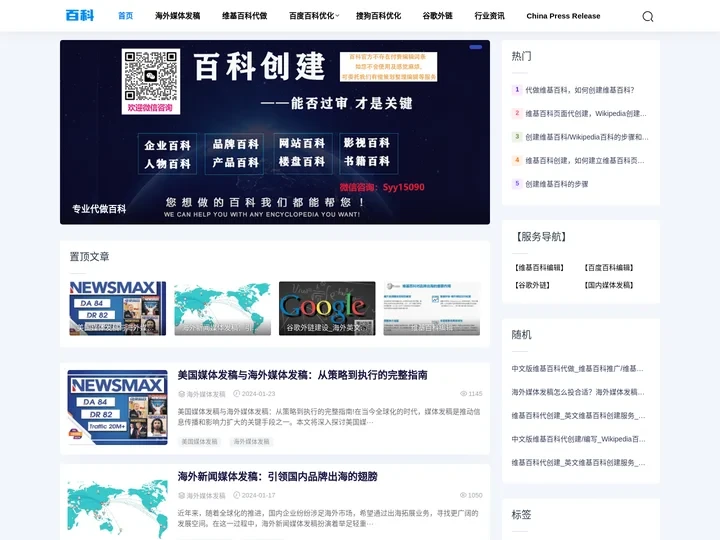Open first random link 维基百科代创建_英文维基百科创建服务
Image resolution: width=720 pixels, height=540 pixels.
coord(578,415)
